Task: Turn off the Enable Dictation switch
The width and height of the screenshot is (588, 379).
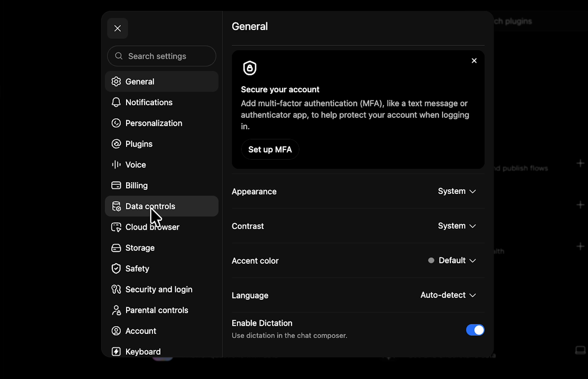Action: point(475,330)
